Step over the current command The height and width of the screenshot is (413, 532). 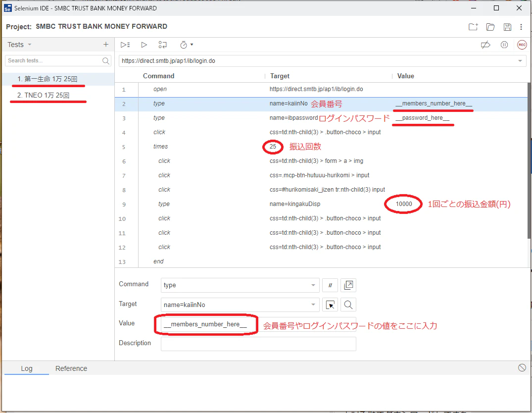point(162,45)
